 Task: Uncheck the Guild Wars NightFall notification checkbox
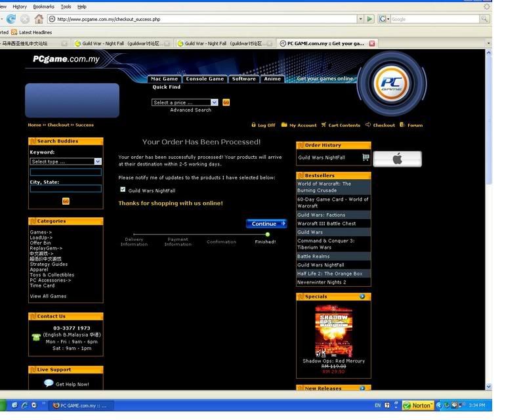123,190
